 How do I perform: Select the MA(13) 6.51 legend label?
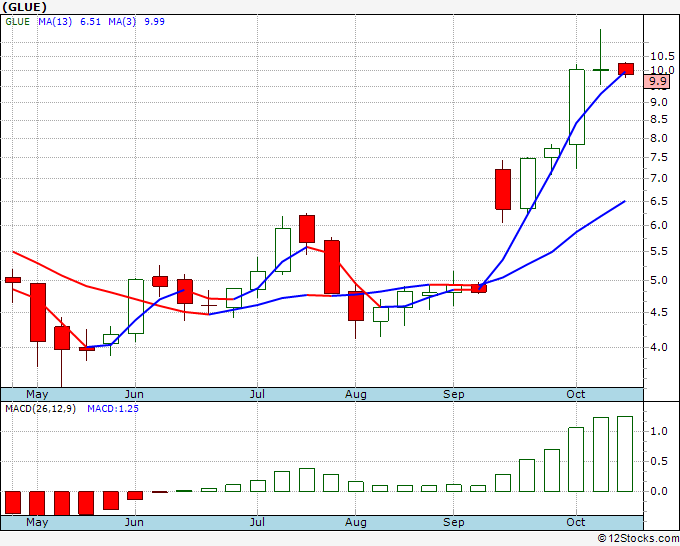pyautogui.click(x=67, y=21)
